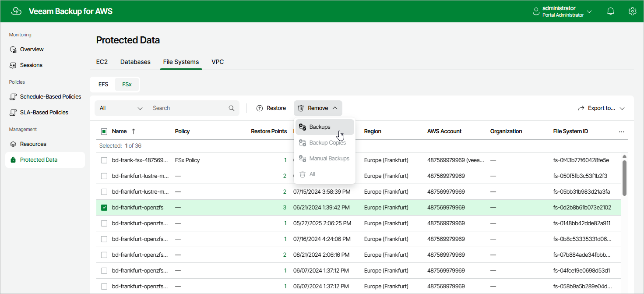Check the fs-07b884ade34fbbb row checkbox
Viewport: 644px width, 294px height.
point(104,255)
